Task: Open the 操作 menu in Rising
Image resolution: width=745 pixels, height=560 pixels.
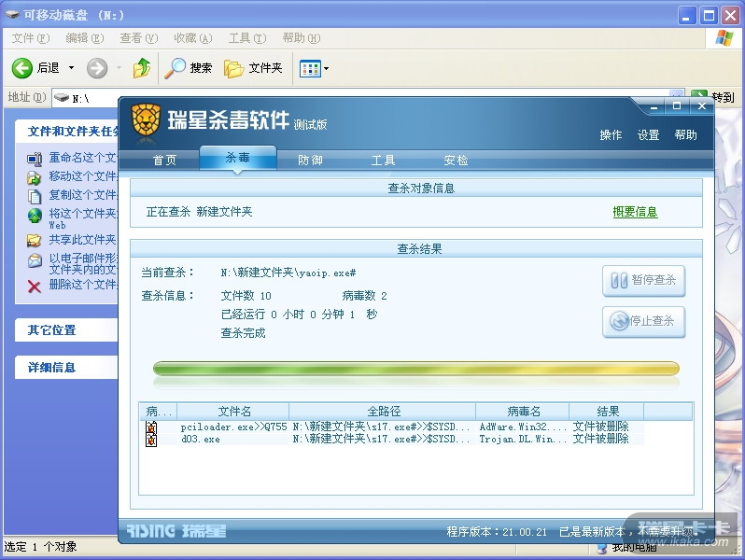Action: (x=611, y=135)
